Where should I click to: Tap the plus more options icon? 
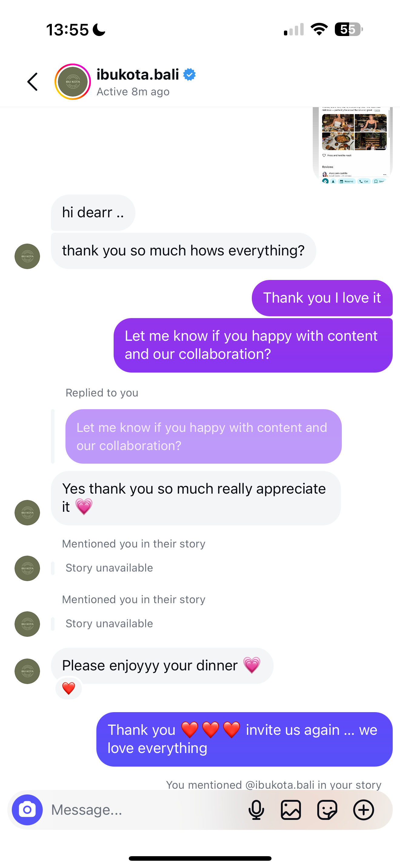[363, 810]
